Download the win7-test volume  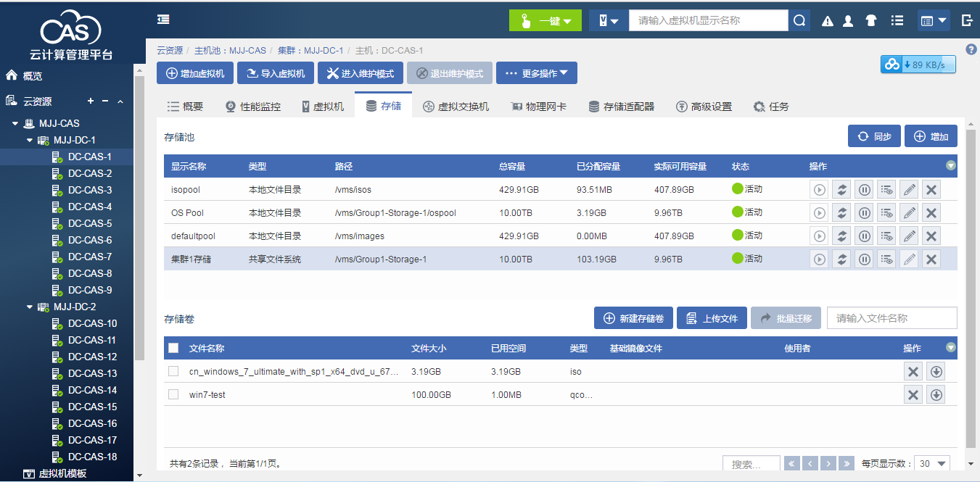(936, 395)
